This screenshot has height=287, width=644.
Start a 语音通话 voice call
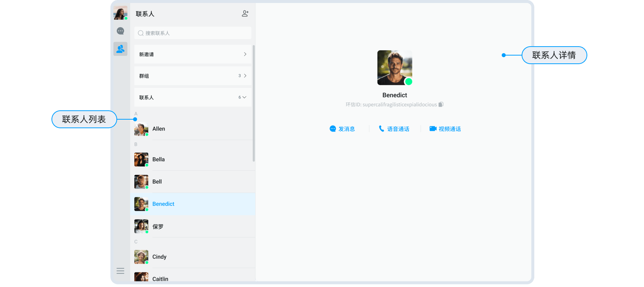(x=394, y=129)
